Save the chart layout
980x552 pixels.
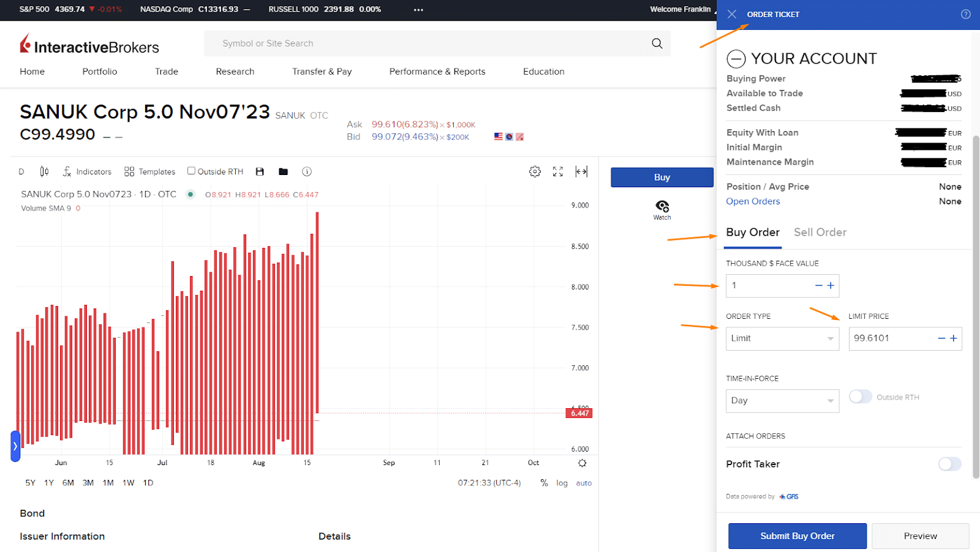(260, 171)
